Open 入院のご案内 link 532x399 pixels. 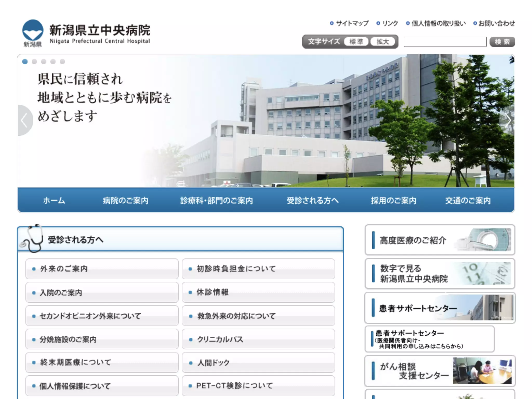click(102, 292)
